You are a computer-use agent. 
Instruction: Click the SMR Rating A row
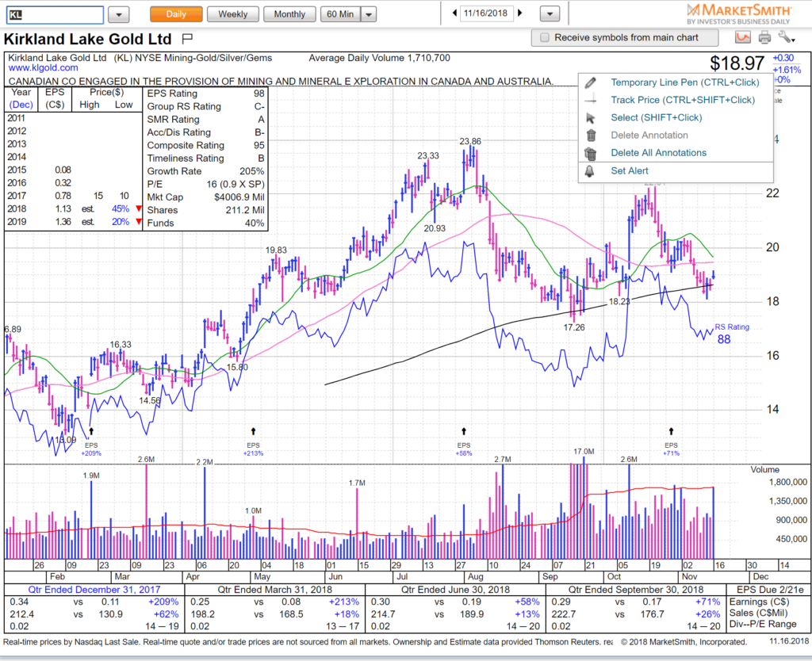click(x=205, y=120)
